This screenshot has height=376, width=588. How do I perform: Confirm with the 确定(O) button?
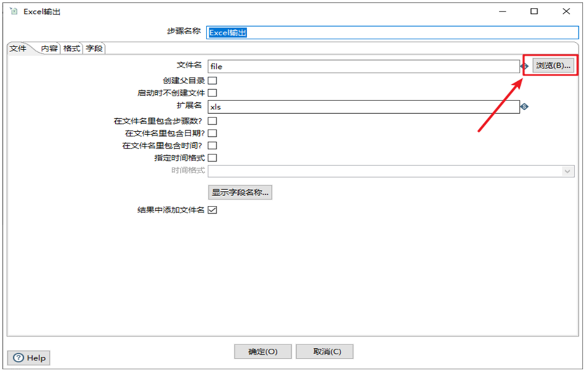(262, 352)
